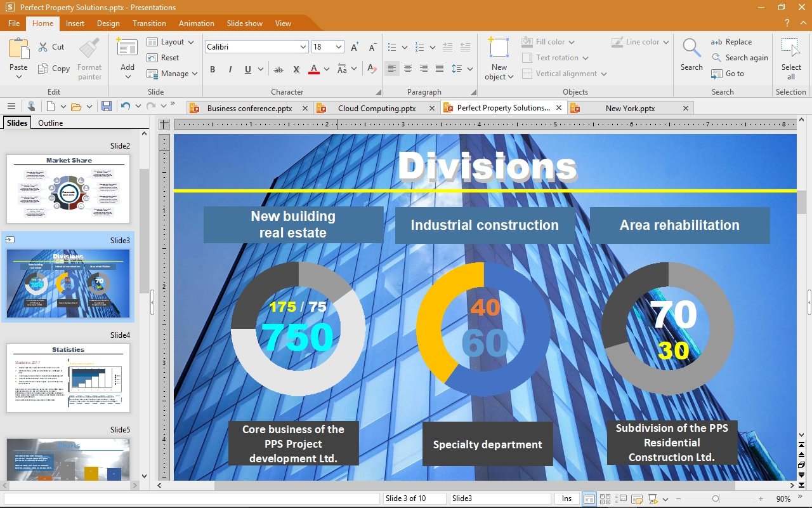Click the undo arrow icon
The image size is (812, 508).
[125, 106]
